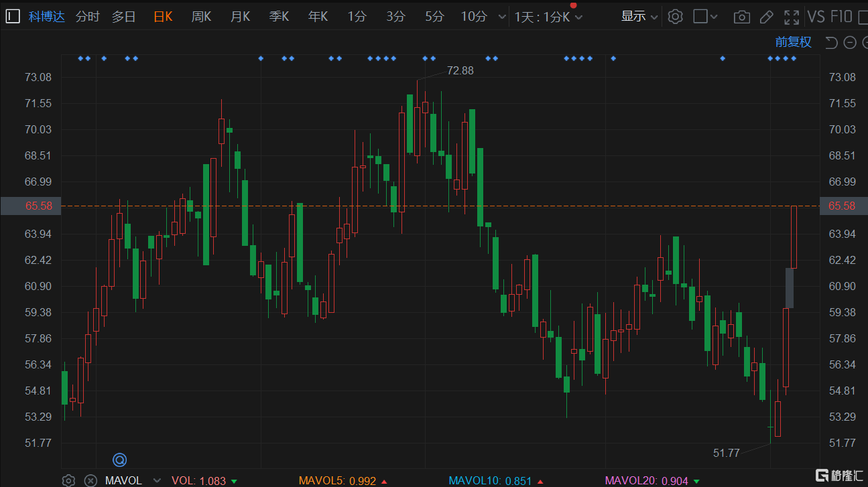868x487 pixels.
Task: Switch to 1分 minute chart
Action: coord(357,17)
